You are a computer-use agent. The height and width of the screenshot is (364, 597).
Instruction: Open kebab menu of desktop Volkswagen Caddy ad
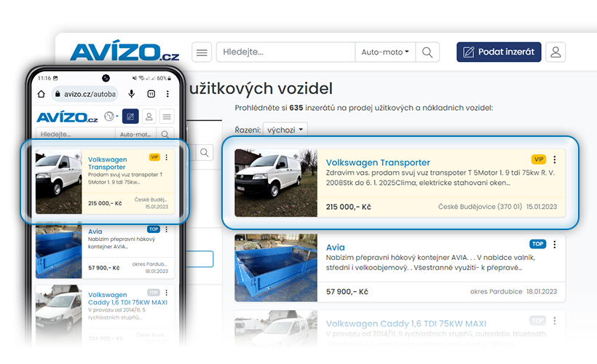point(554,321)
